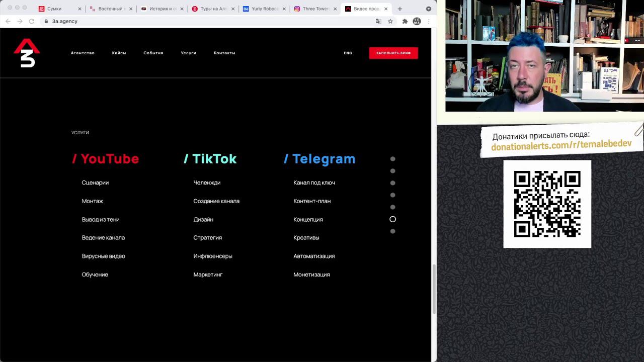
Task: Click the address bar showing 3a.agency
Action: (201, 21)
